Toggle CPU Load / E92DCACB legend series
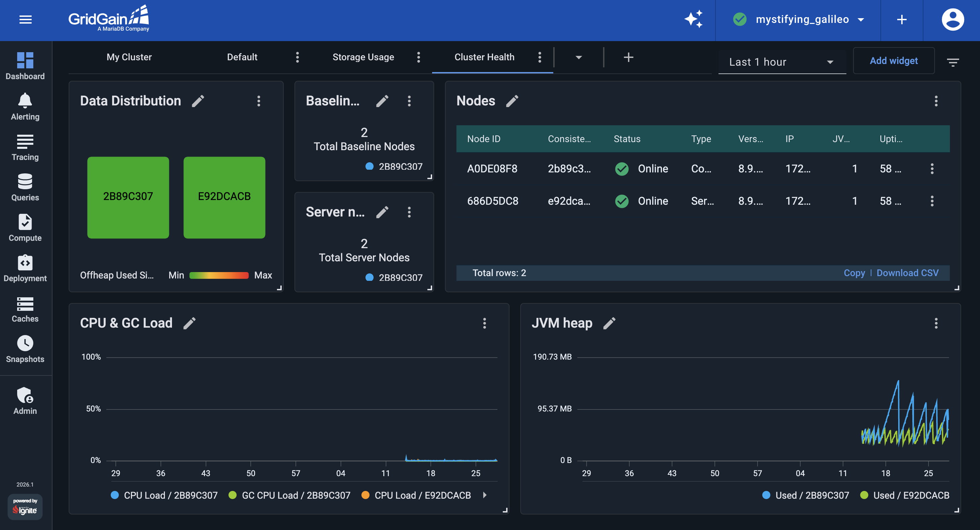The image size is (980, 530). (416, 495)
